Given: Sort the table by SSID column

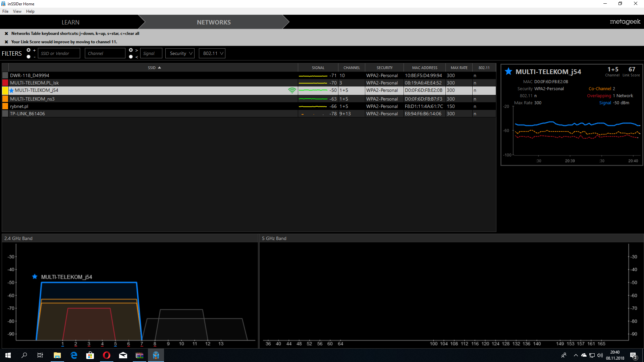Looking at the screenshot, I should pyautogui.click(x=154, y=68).
